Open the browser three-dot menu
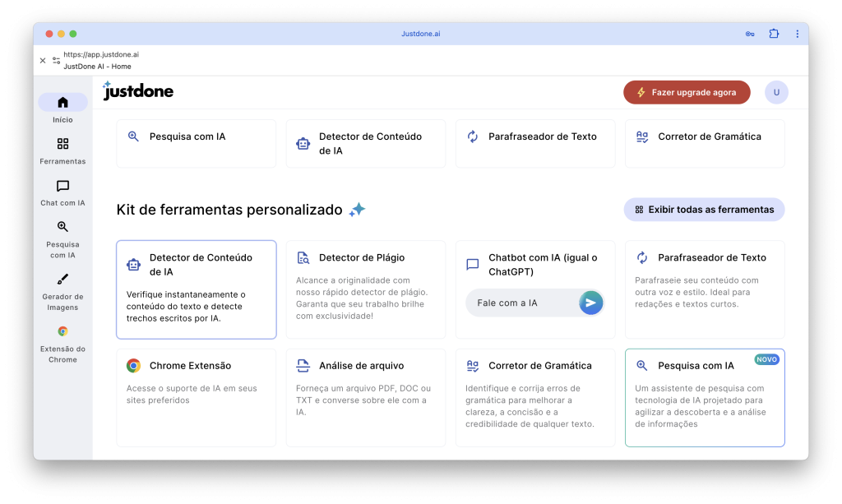 point(797,34)
